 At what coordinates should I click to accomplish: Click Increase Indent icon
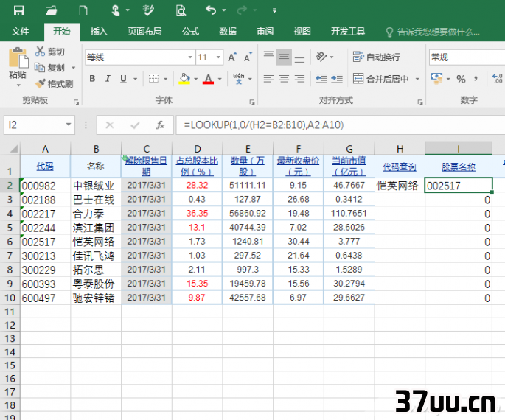point(337,79)
